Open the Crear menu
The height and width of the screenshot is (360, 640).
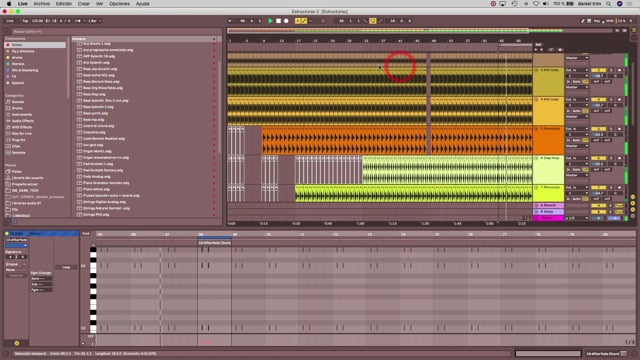coord(84,4)
